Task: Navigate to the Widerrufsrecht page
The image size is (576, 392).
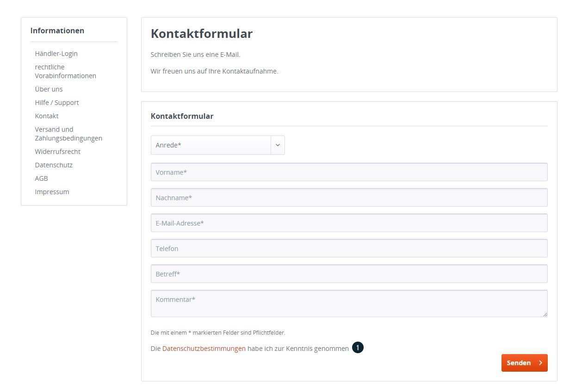Action: point(57,152)
